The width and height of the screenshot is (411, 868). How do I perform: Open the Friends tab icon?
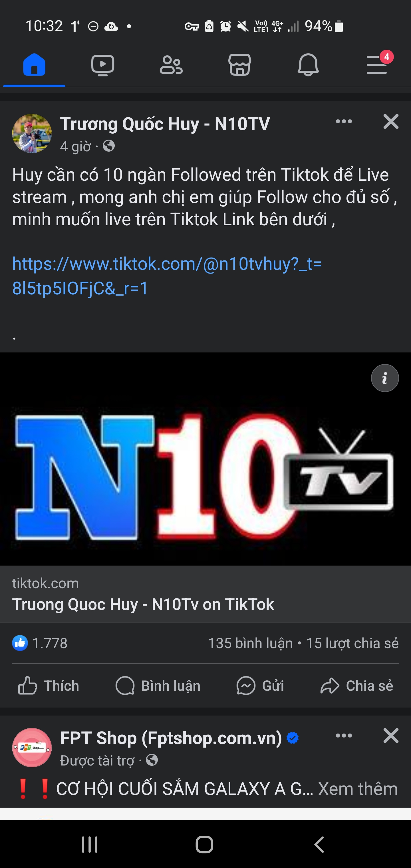click(171, 65)
